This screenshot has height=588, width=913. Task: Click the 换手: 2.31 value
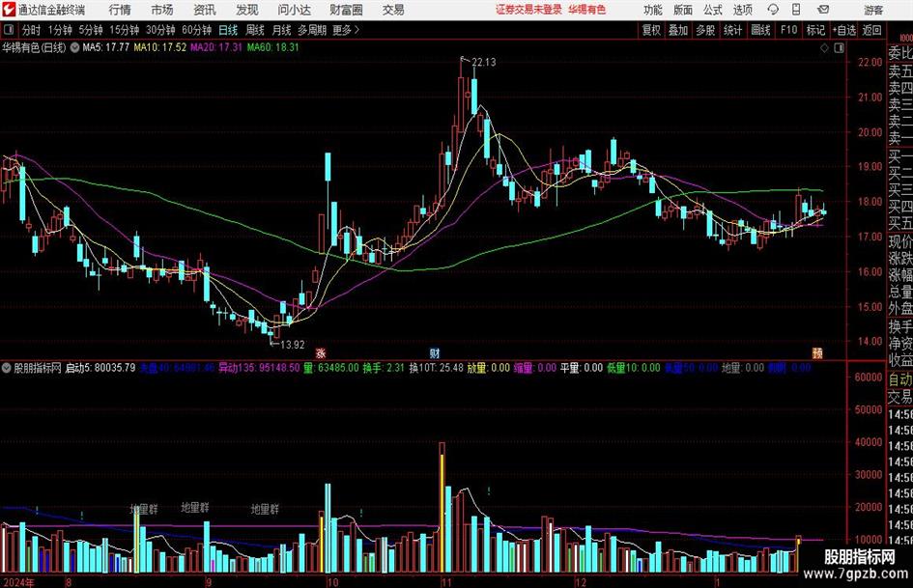coord(384,368)
